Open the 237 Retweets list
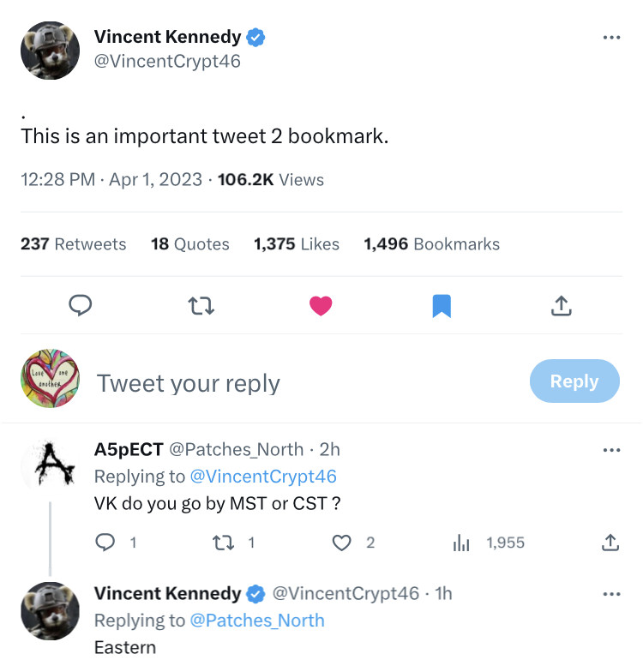The width and height of the screenshot is (643, 672). point(73,244)
